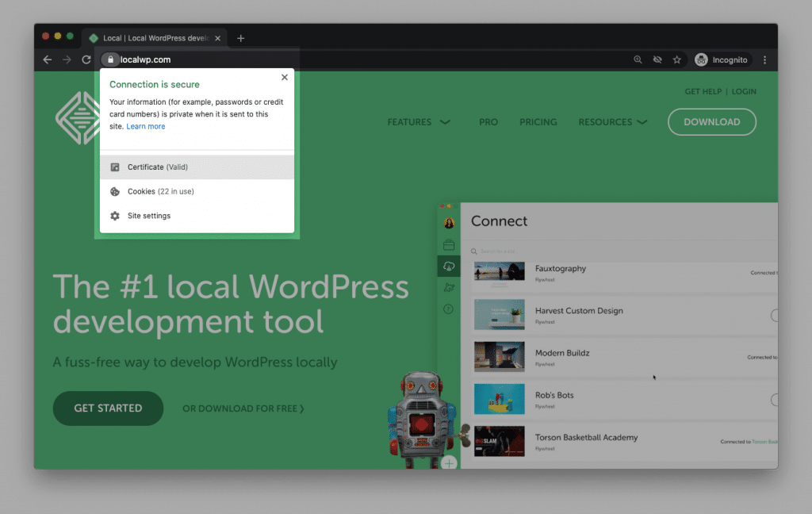Viewport: 812px width, 514px height.
Task: Click OR DOWNLOAD FOR FREE link
Action: pos(243,409)
